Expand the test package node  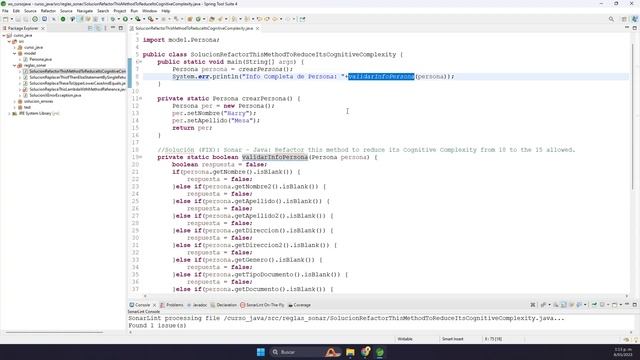[x=15, y=107]
